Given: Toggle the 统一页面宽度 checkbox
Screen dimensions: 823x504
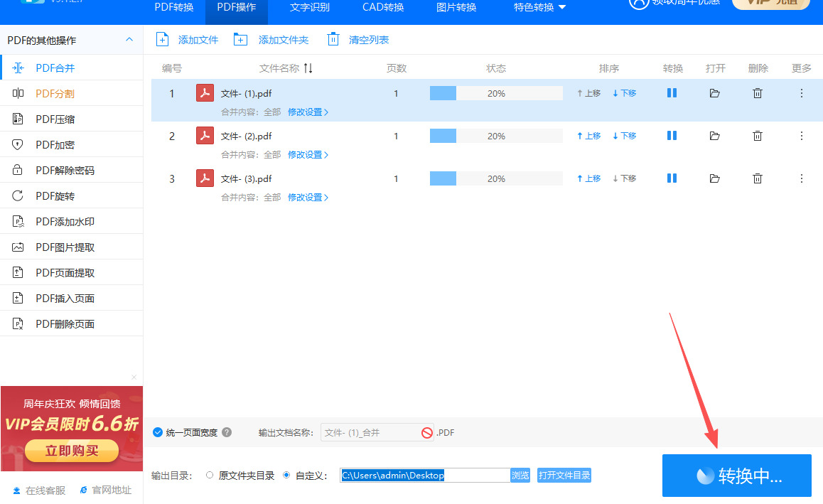Looking at the screenshot, I should tap(158, 432).
